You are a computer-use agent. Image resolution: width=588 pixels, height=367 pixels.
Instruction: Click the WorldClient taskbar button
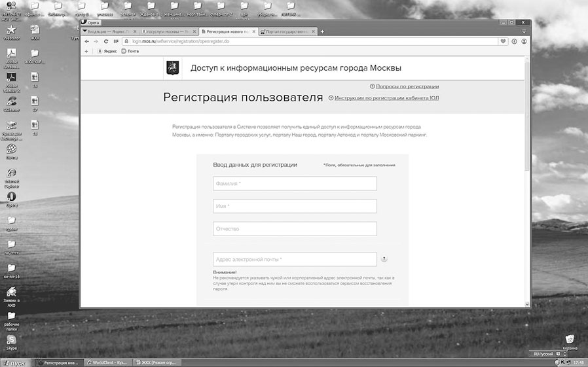coord(109,362)
